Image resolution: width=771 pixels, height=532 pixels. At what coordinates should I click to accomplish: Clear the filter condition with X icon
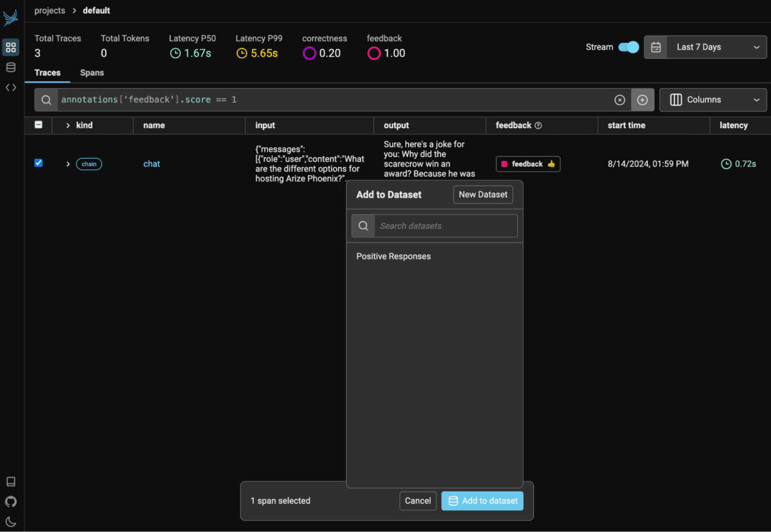[x=620, y=100]
